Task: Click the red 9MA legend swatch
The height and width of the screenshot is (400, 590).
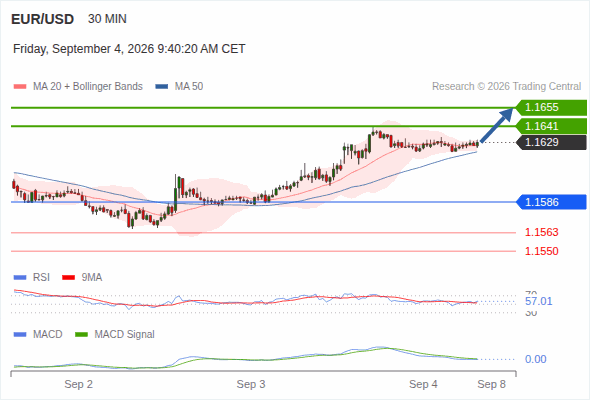Action: (x=68, y=278)
